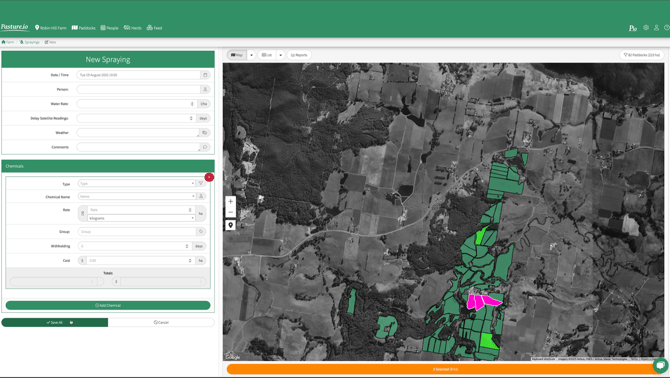The width and height of the screenshot is (670, 378).
Task: Click the Group input field
Action: tap(137, 231)
